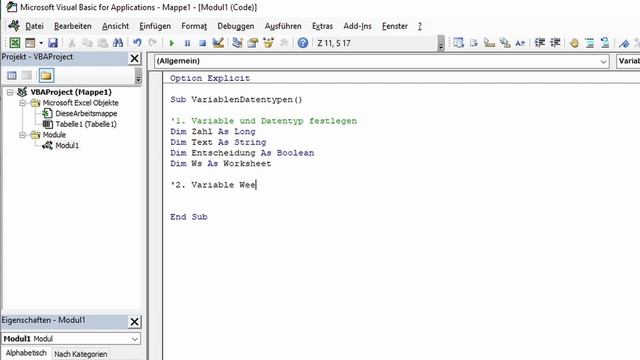Toggle a breakpoint using the hand icon
Screen dimensions: 640x360
tap(574, 42)
